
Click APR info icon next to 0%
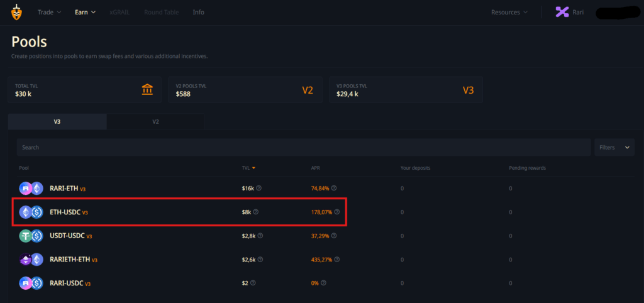pyautogui.click(x=324, y=283)
